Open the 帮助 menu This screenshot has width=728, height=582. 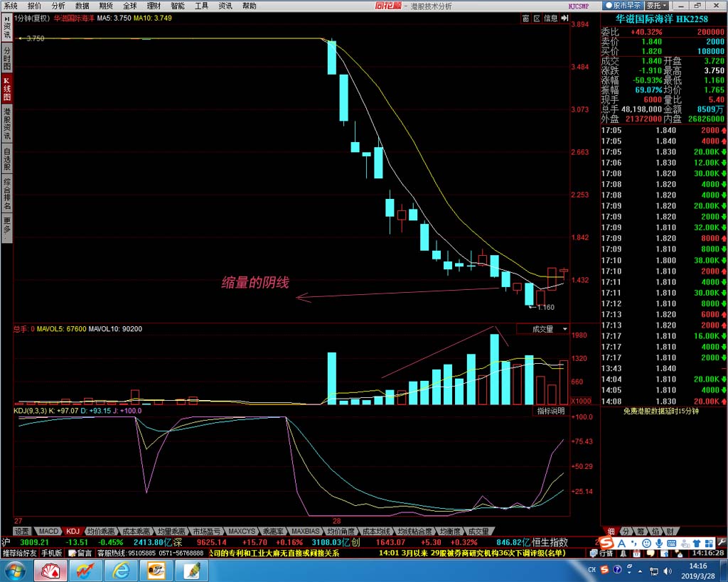coord(250,6)
